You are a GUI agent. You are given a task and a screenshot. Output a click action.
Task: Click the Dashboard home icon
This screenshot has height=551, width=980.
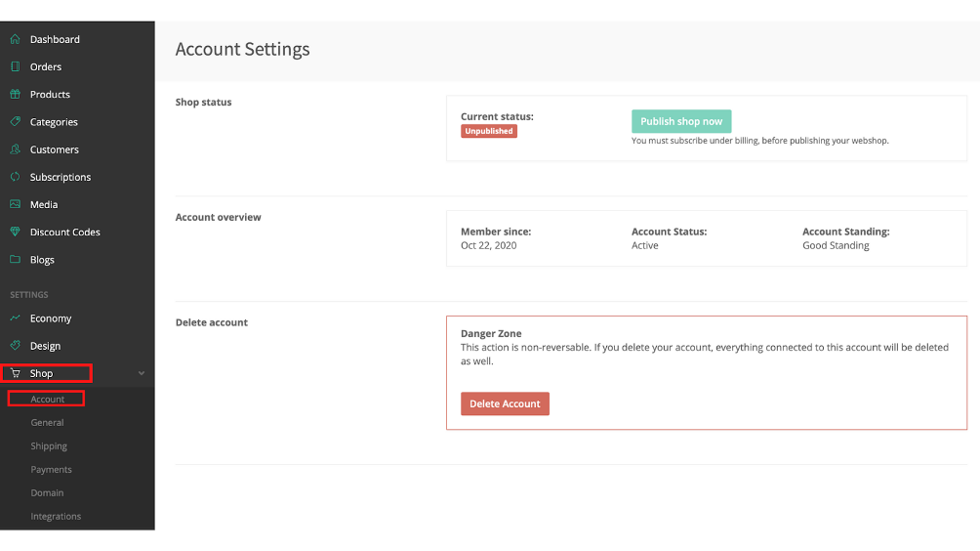point(15,39)
